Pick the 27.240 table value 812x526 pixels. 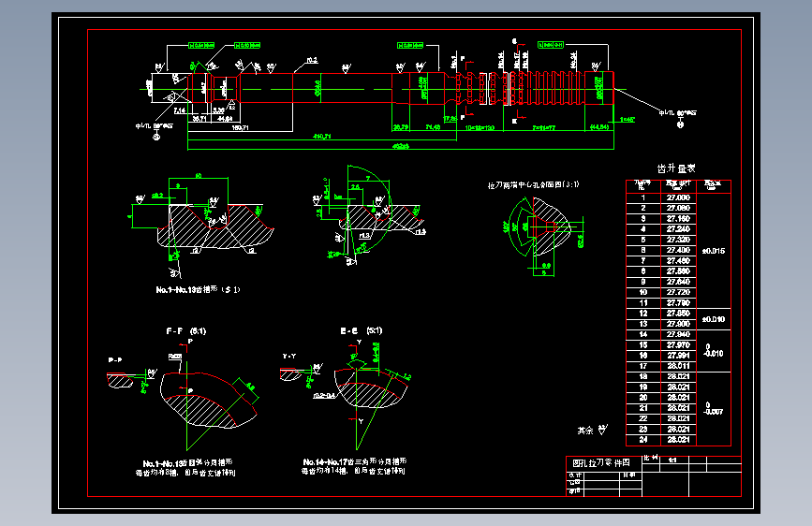tap(678, 229)
